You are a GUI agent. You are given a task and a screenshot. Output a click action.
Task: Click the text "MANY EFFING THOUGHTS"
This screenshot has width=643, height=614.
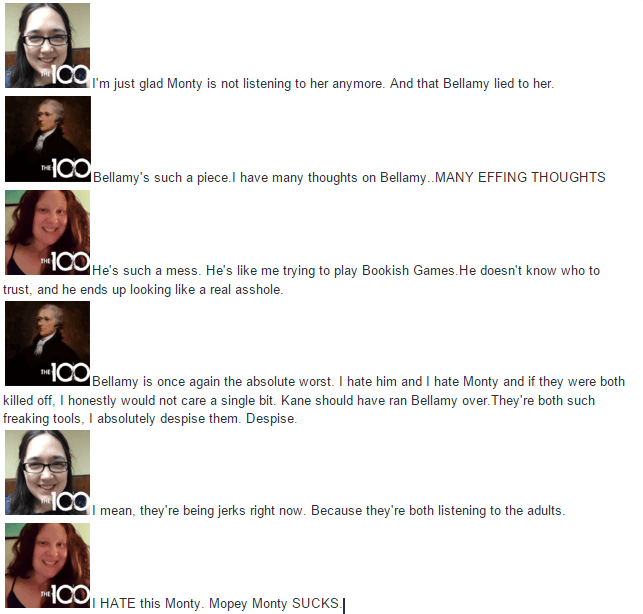point(520,177)
